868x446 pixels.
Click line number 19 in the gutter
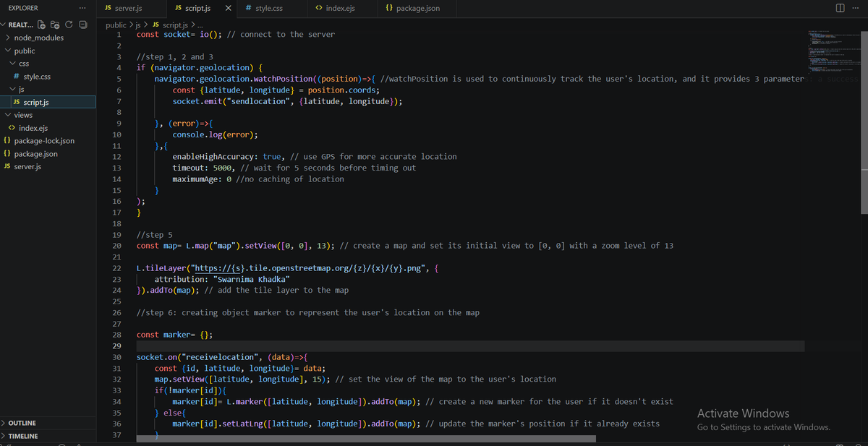coord(116,235)
